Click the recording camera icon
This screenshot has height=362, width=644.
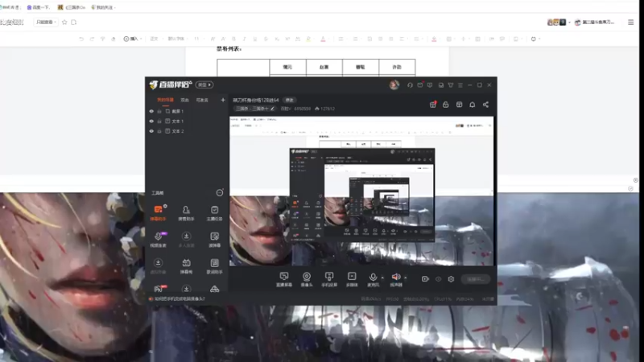[x=425, y=279]
